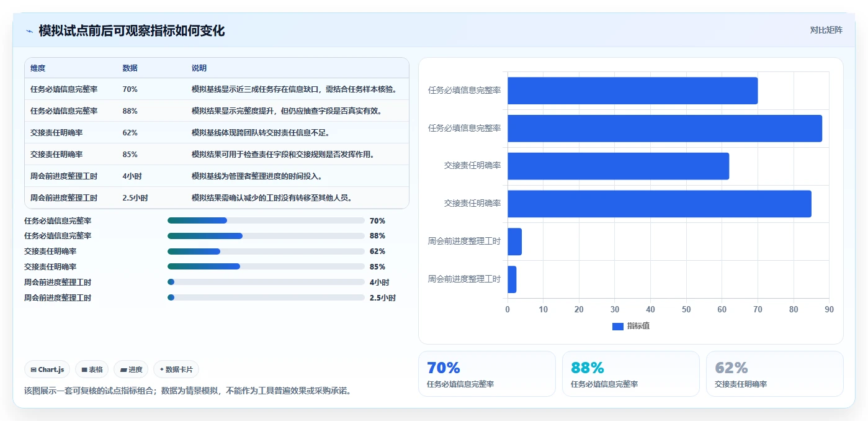The height and width of the screenshot is (421, 868).
Task: Click the 数据 column header
Action: [x=130, y=68]
